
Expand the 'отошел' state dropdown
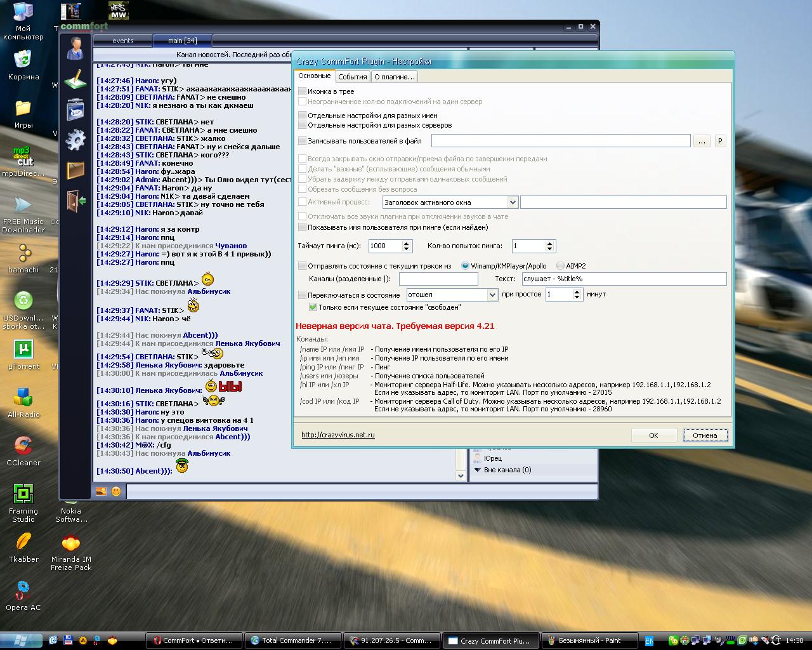(492, 295)
